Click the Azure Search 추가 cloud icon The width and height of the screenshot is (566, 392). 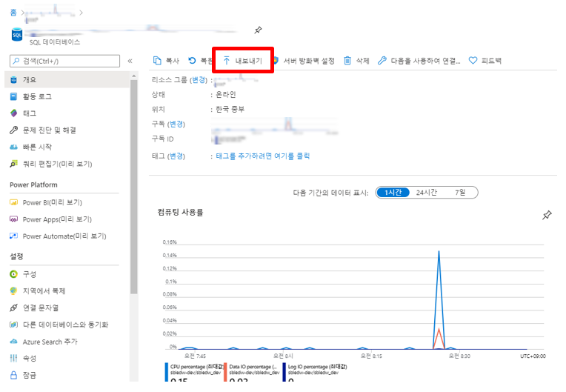click(14, 341)
